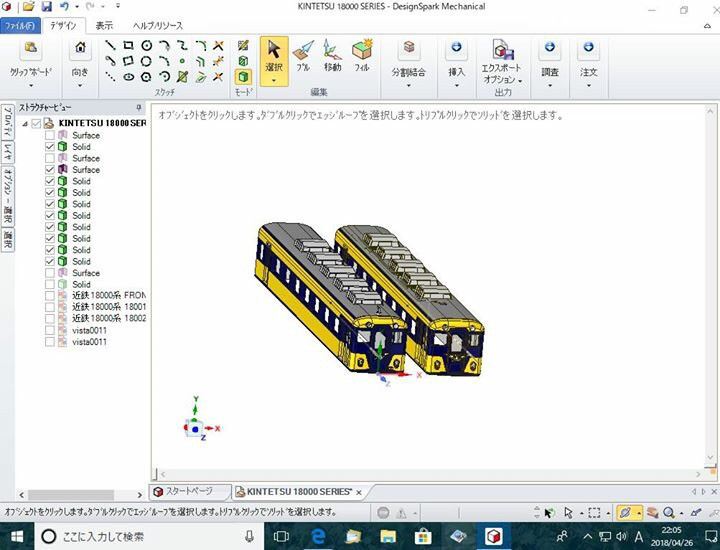The width and height of the screenshot is (720, 550).
Task: Check the 近鉄18000系 18001 checkbox
Action: pyautogui.click(x=50, y=307)
